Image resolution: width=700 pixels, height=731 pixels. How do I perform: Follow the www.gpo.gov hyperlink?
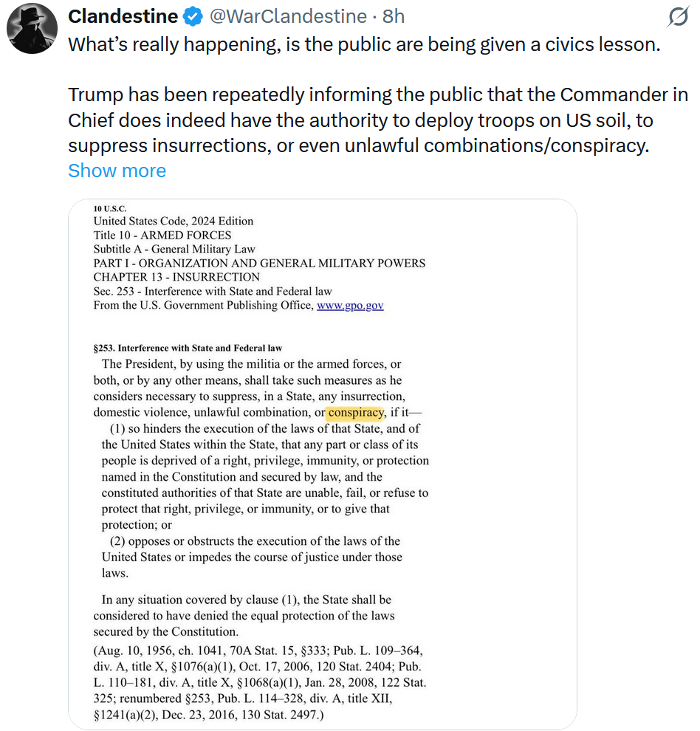[350, 306]
